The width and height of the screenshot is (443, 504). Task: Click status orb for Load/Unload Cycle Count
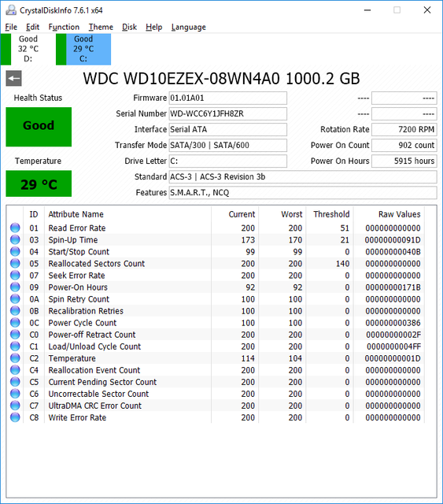[x=15, y=346]
